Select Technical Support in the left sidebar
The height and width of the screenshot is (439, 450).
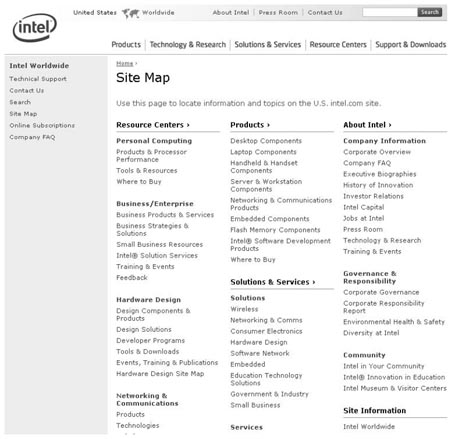(38, 79)
